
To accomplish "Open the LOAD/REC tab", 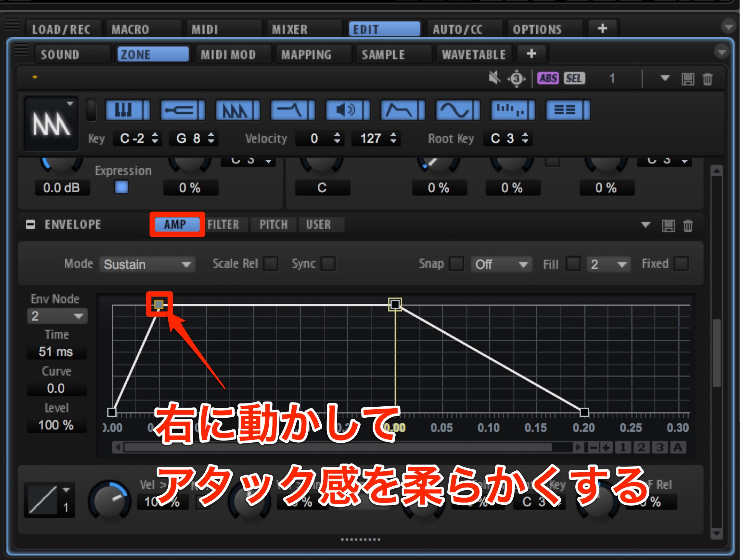I will click(x=63, y=29).
